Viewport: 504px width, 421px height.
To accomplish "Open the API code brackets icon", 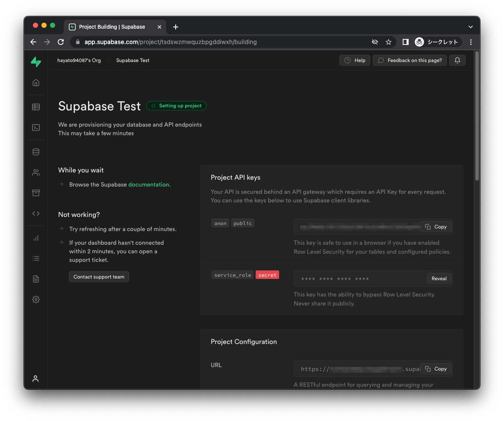I will (x=36, y=213).
